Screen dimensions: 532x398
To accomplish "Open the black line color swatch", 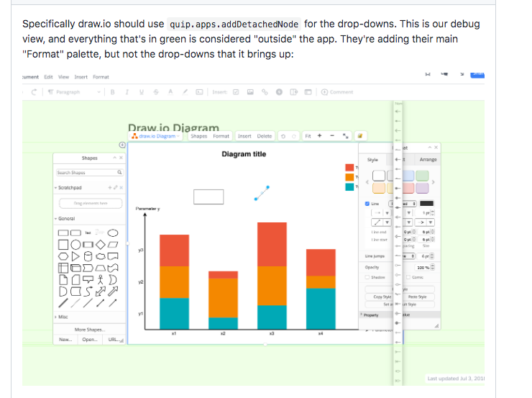I will click(x=426, y=204).
